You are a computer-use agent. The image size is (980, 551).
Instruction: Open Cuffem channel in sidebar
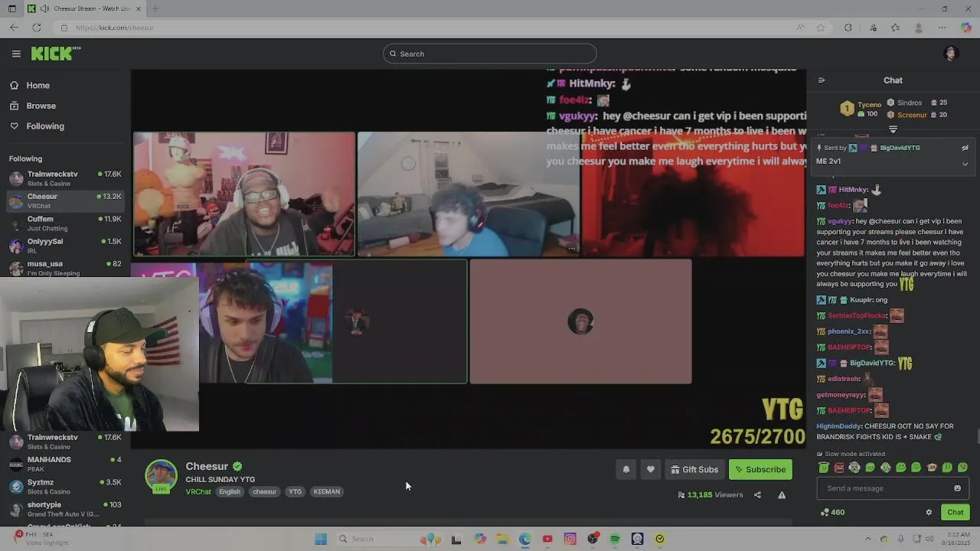(65, 223)
